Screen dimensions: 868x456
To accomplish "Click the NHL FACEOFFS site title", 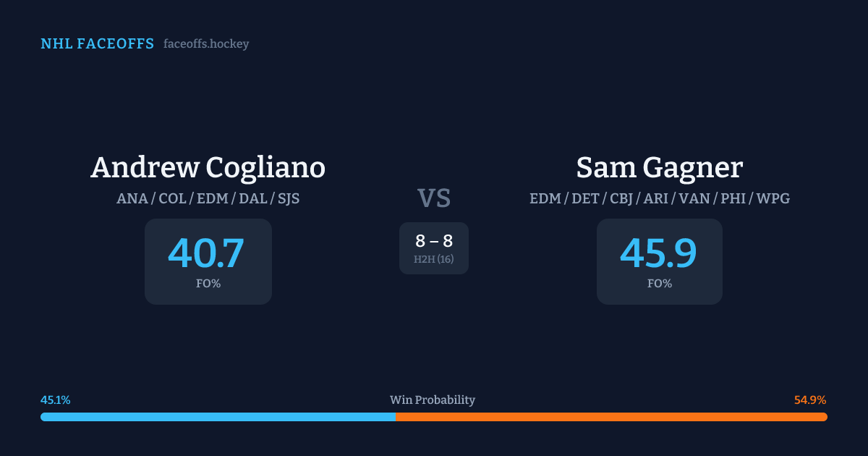I will point(97,44).
